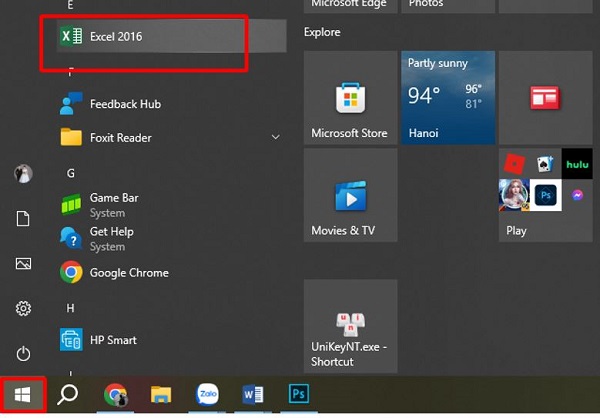
Task: Open the Solitaire cards icon in Play
Action: click(545, 164)
